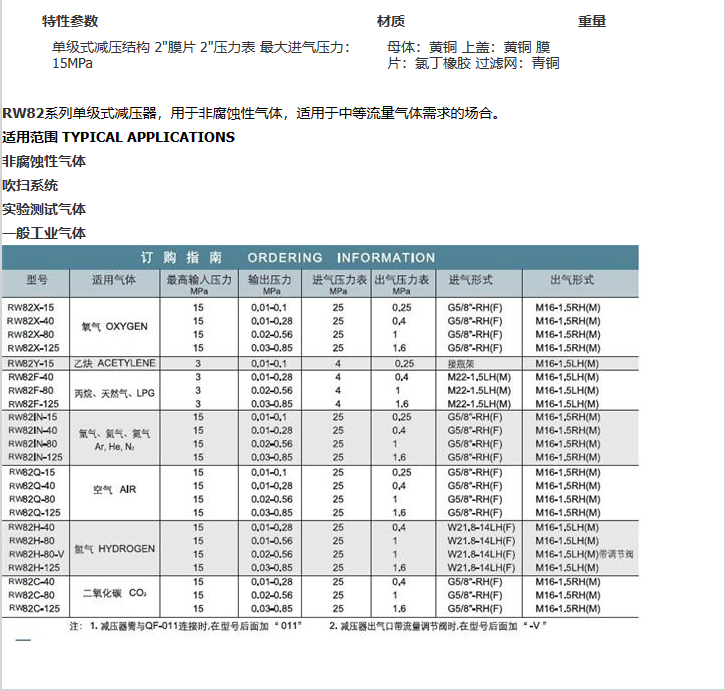Select model cell RW82C-40
Viewport: 726px width, 691px height.
tap(31, 582)
